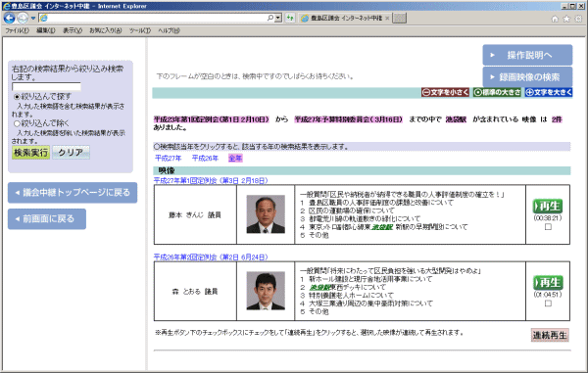Go forward with the browser forward arrow

[x=23, y=18]
